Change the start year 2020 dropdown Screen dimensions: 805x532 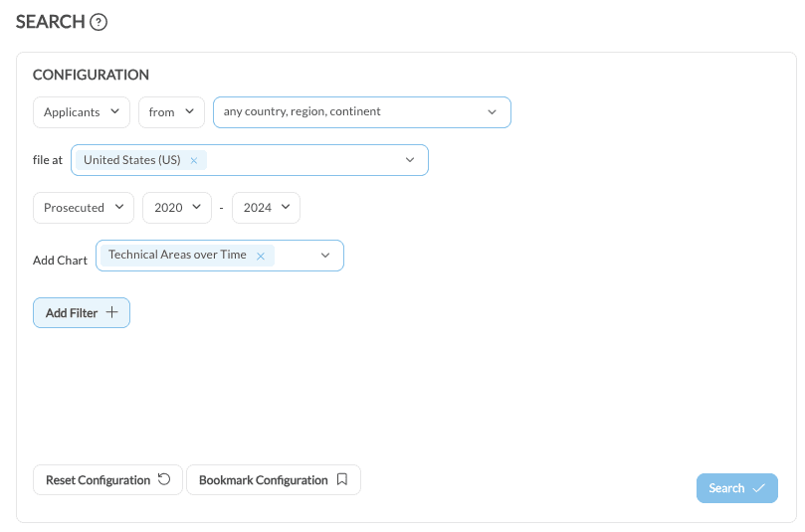176,208
